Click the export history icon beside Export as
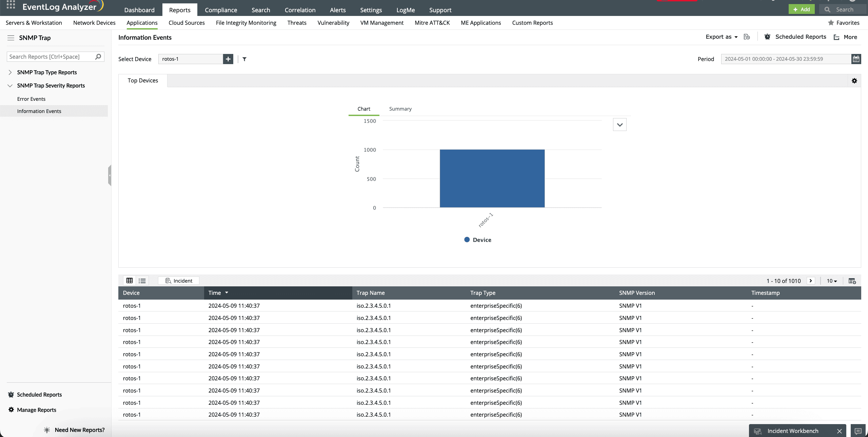868x437 pixels. tap(747, 37)
